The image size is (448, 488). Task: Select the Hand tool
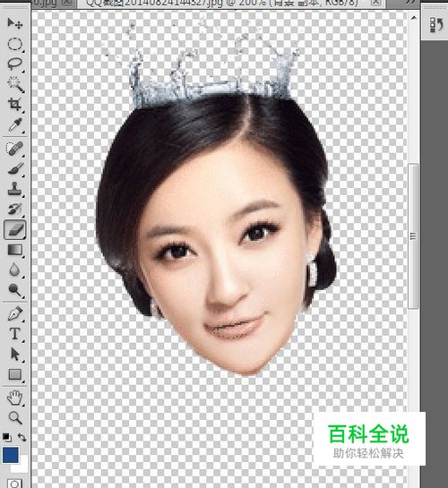14,398
